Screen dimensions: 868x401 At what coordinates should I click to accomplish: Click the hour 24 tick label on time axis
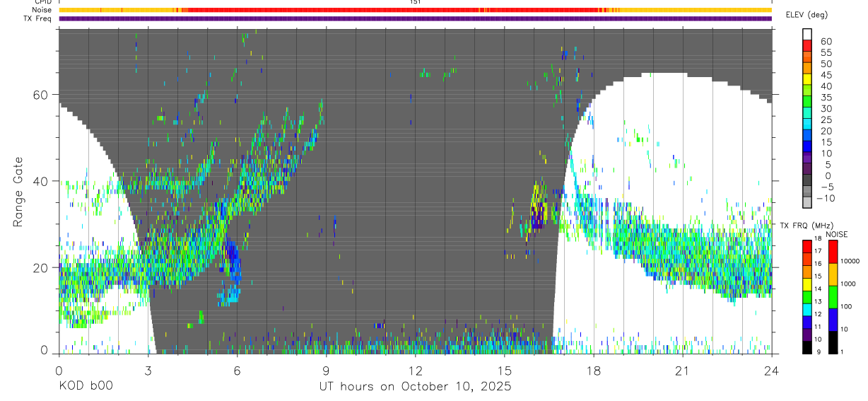(771, 370)
